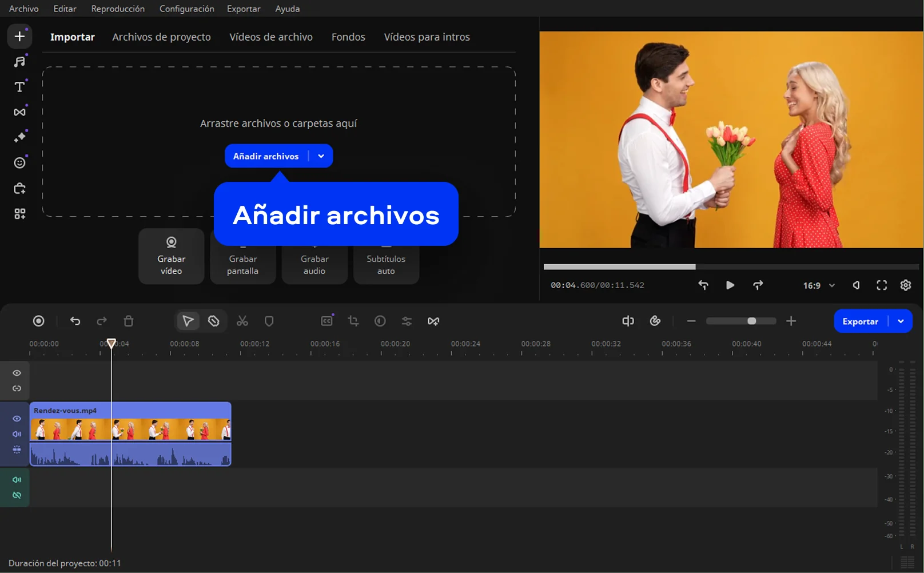The width and height of the screenshot is (924, 573).
Task: Click the Undo arrow in timeline toolbar
Action: 75,321
